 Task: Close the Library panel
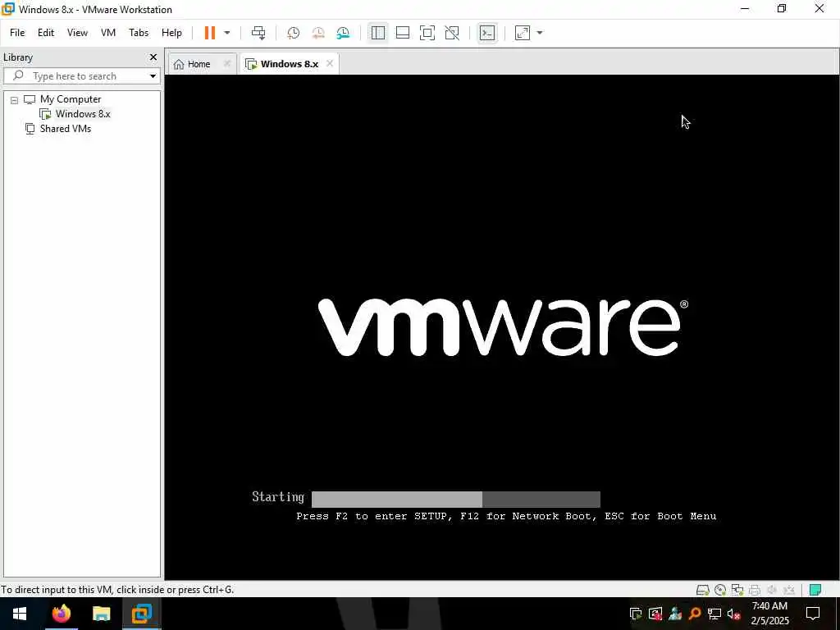pyautogui.click(x=153, y=57)
